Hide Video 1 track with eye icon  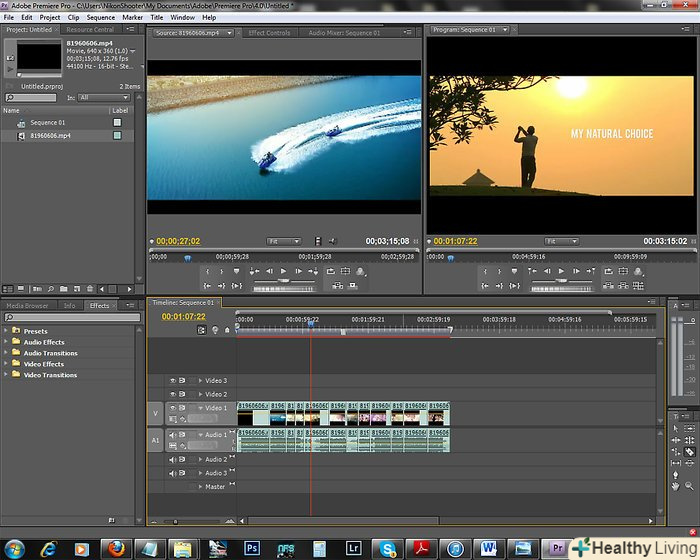pyautogui.click(x=172, y=408)
